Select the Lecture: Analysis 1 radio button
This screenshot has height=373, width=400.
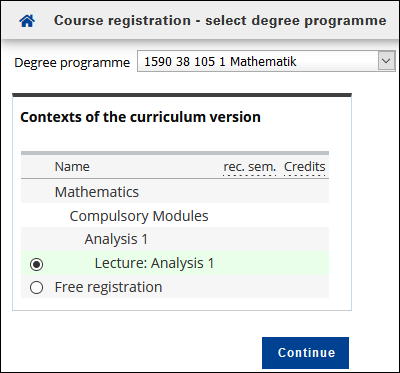(36, 264)
